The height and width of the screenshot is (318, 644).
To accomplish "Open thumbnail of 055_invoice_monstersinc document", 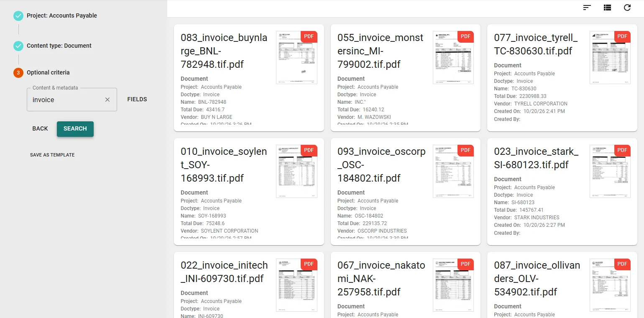I will click(453, 57).
